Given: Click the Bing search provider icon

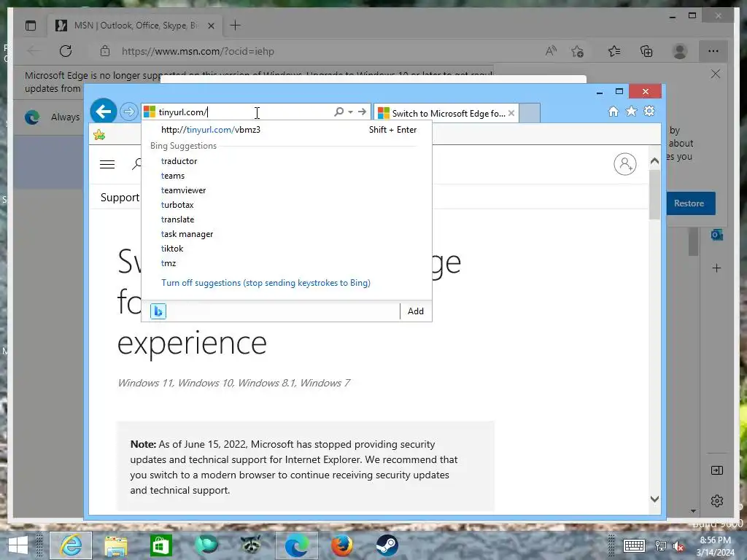Looking at the screenshot, I should [158, 311].
